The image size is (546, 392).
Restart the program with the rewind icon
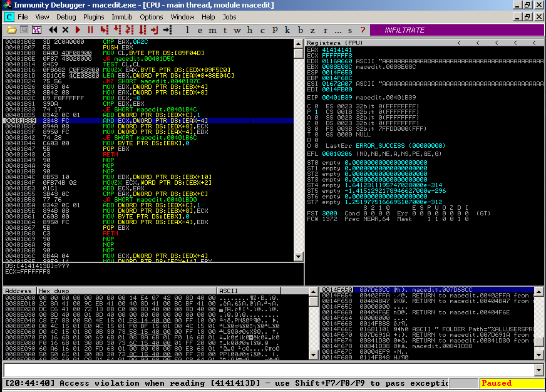pyautogui.click(x=53, y=30)
